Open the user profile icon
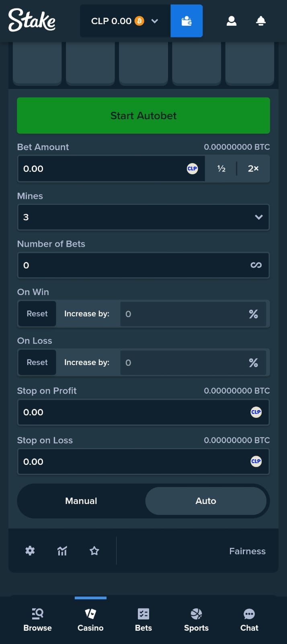This screenshot has width=287, height=644. coord(232,21)
